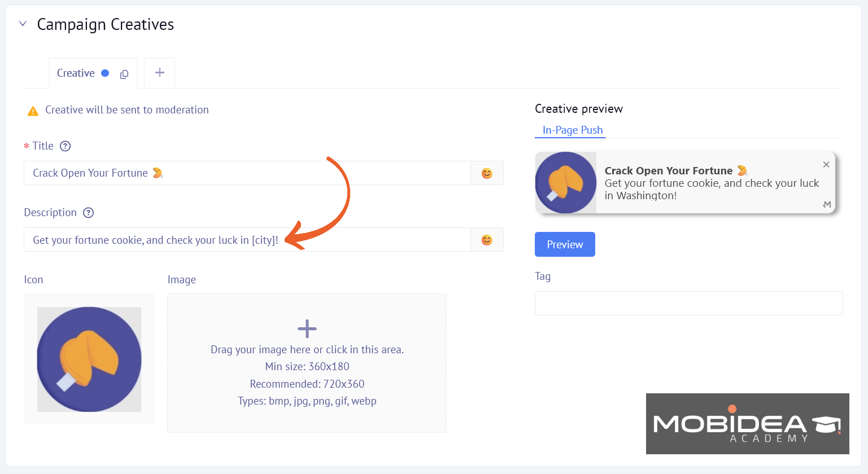This screenshot has width=868, height=474.
Task: Collapse the Campaign Creatives section chevron
Action: tap(23, 24)
